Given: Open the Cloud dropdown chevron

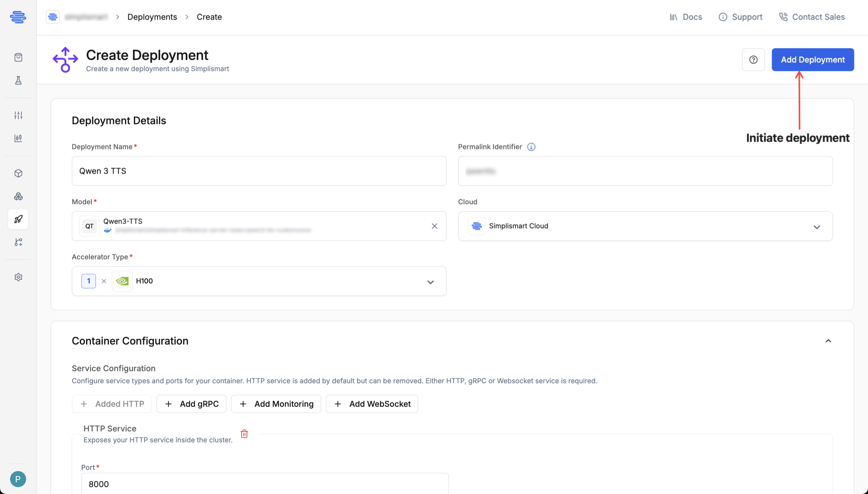Looking at the screenshot, I should 817,227.
